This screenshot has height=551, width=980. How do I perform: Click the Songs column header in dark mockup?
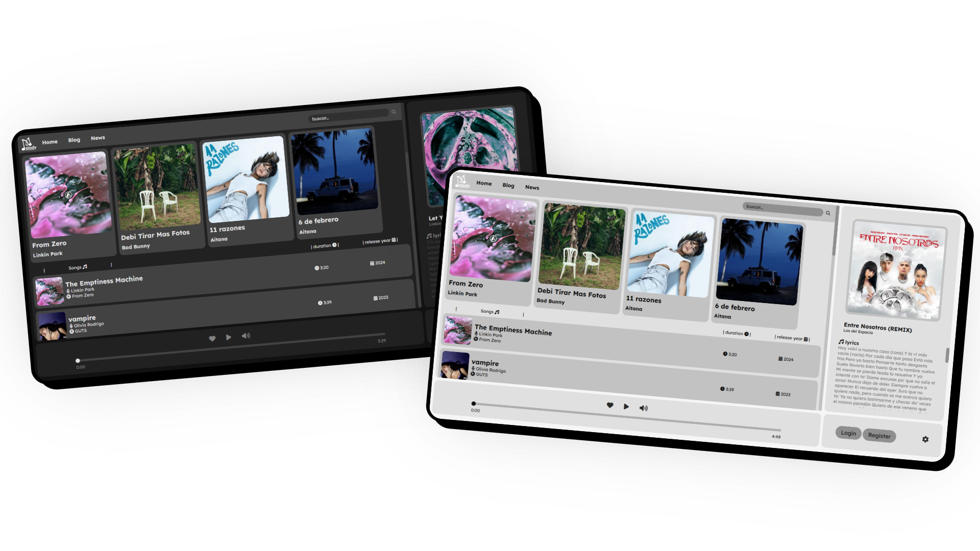click(78, 267)
